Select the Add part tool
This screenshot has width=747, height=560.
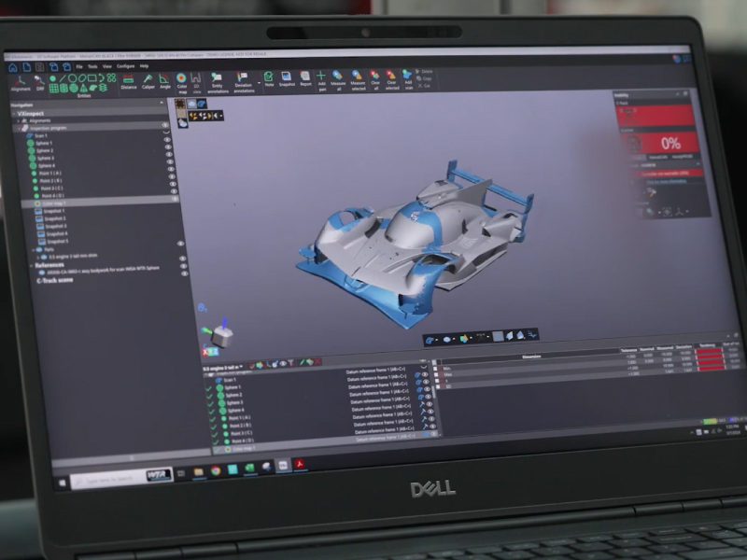[321, 77]
